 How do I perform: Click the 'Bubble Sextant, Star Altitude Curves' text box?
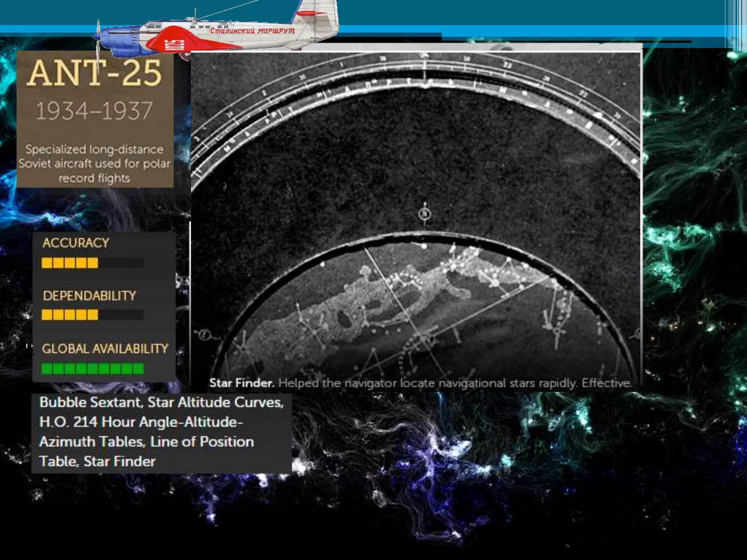161,402
